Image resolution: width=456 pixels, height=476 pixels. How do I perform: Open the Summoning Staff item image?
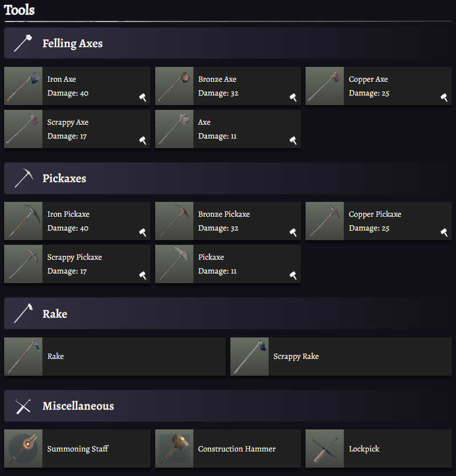click(23, 449)
